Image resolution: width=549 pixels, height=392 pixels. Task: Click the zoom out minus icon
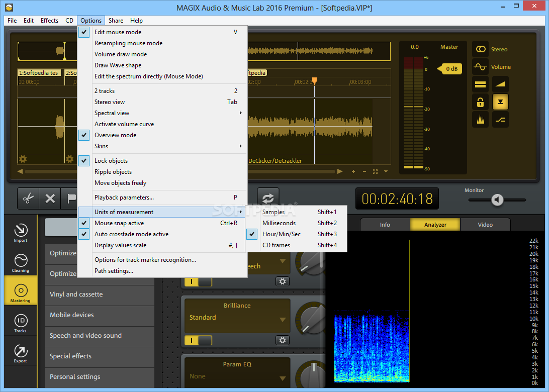[x=364, y=171]
